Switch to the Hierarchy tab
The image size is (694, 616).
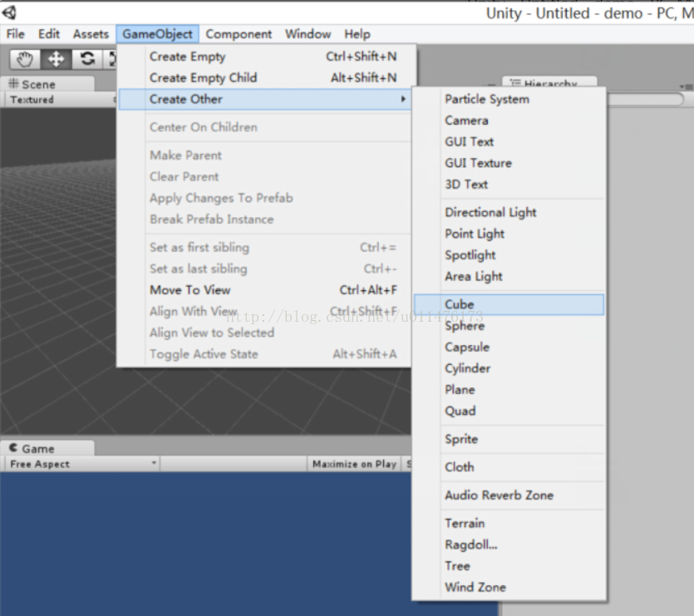(549, 82)
